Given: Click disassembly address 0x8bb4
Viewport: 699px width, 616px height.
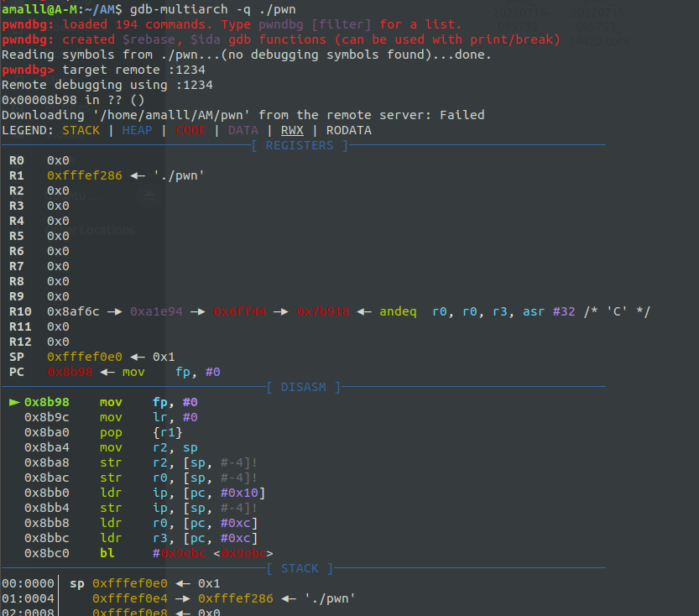Looking at the screenshot, I should tap(47, 508).
